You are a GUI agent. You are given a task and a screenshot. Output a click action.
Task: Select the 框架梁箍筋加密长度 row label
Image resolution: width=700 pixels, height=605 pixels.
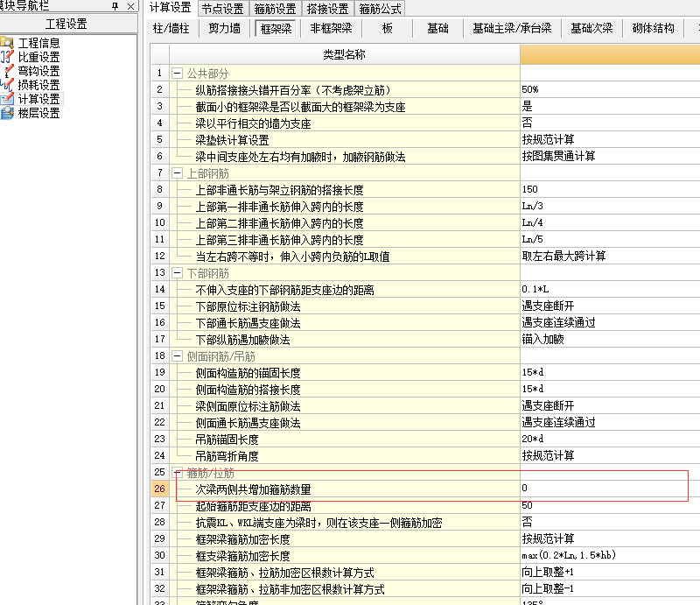(x=243, y=539)
